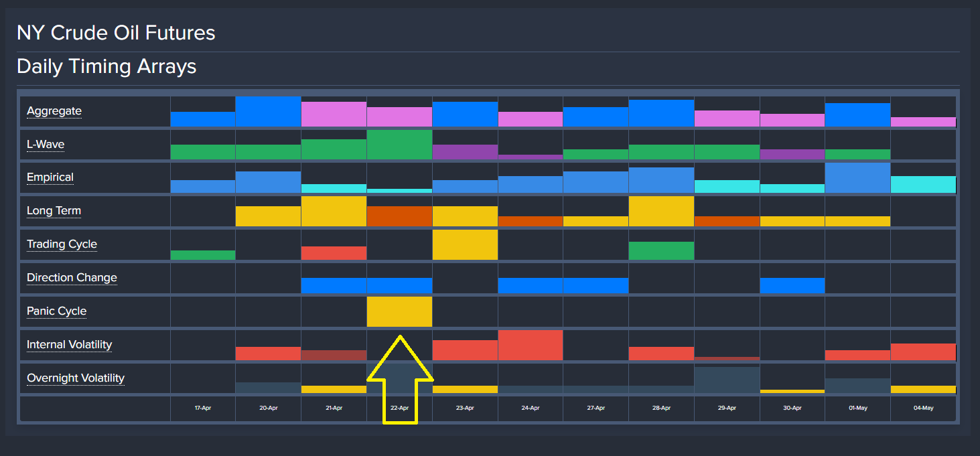Click the green Trading Cycle bar on 28-Apr
This screenshot has height=456, width=980.
(661, 250)
